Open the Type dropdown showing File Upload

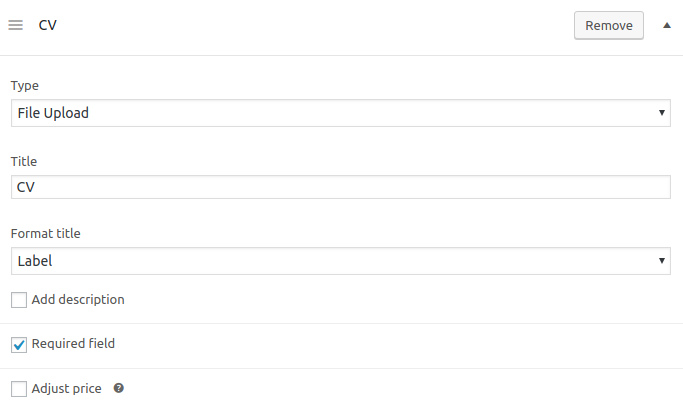[341, 113]
